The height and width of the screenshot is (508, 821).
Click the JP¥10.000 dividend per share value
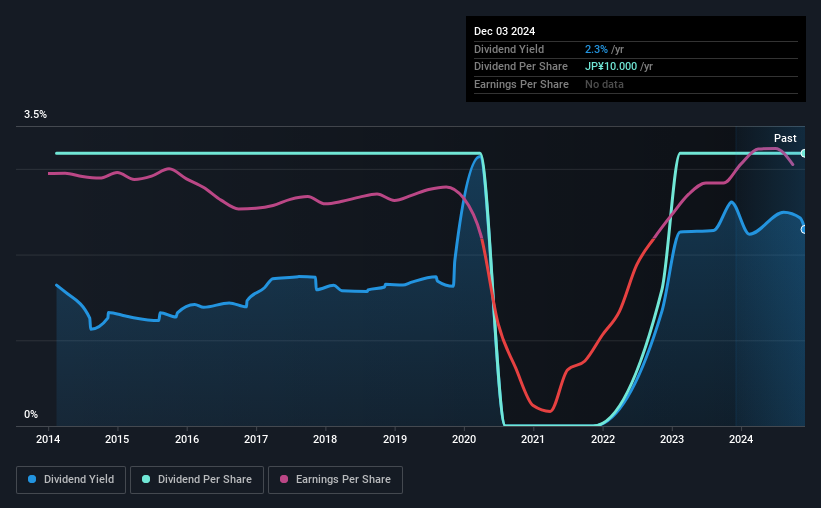tap(611, 67)
